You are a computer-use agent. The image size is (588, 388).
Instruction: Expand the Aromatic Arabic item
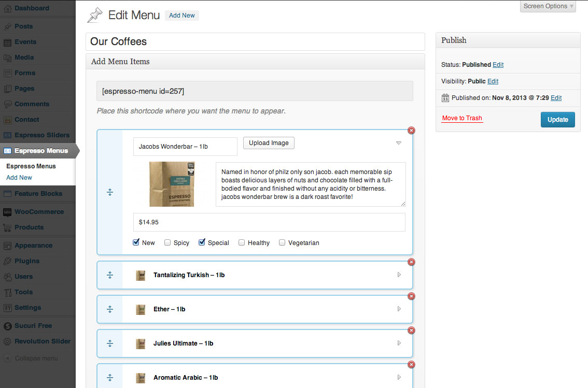pos(399,377)
